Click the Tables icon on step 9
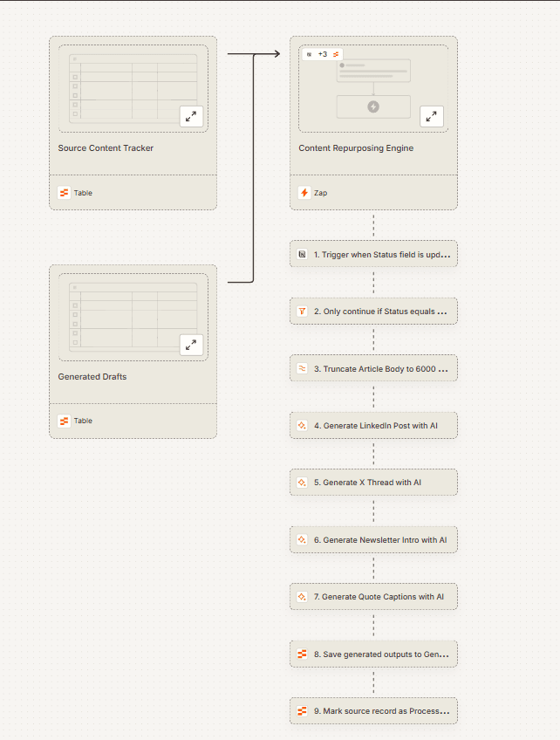 coord(302,710)
